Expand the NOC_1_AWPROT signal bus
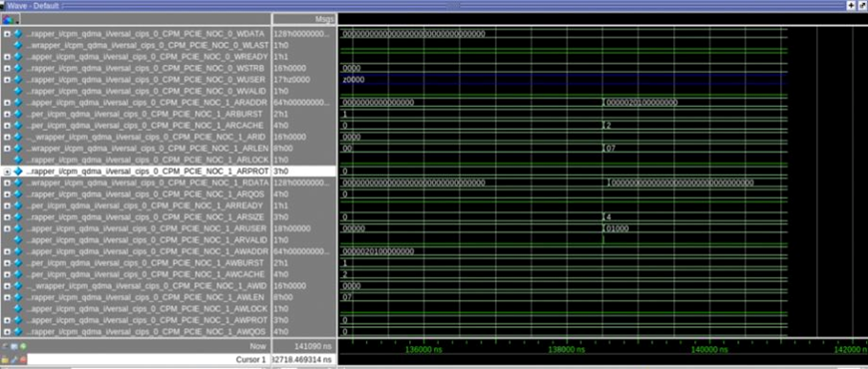868x369 pixels. [x=7, y=320]
